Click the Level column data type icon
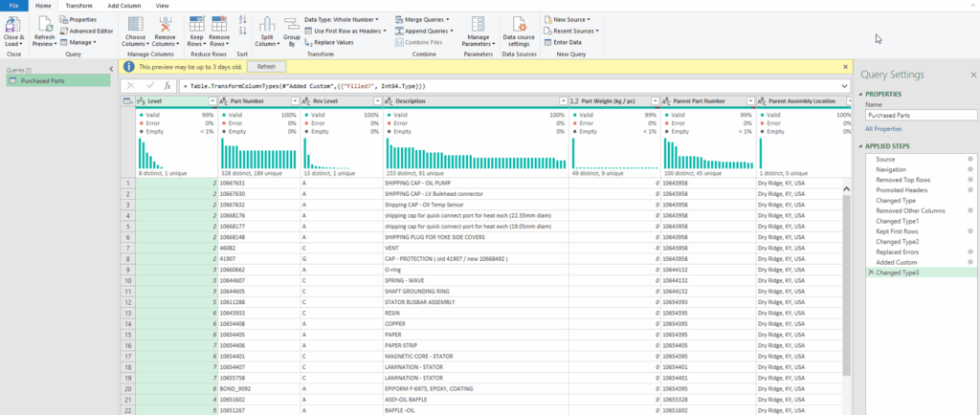This screenshot has height=415, width=980. pyautogui.click(x=141, y=101)
